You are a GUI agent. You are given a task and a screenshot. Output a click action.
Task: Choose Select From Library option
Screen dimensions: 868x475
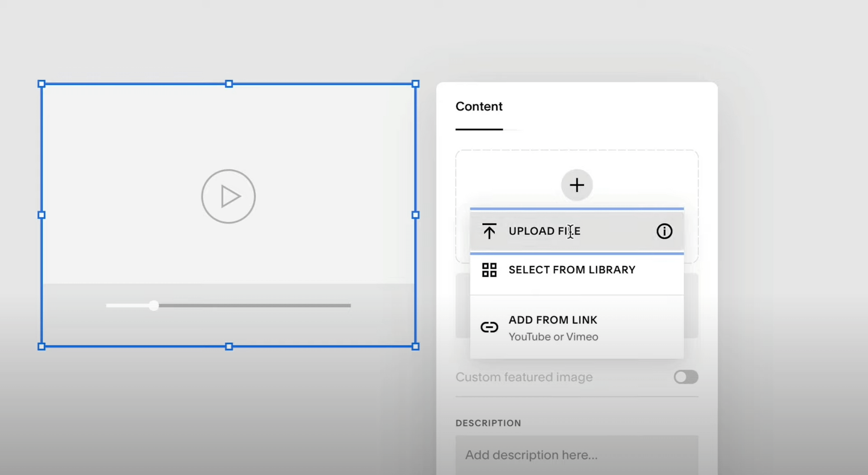(x=577, y=270)
